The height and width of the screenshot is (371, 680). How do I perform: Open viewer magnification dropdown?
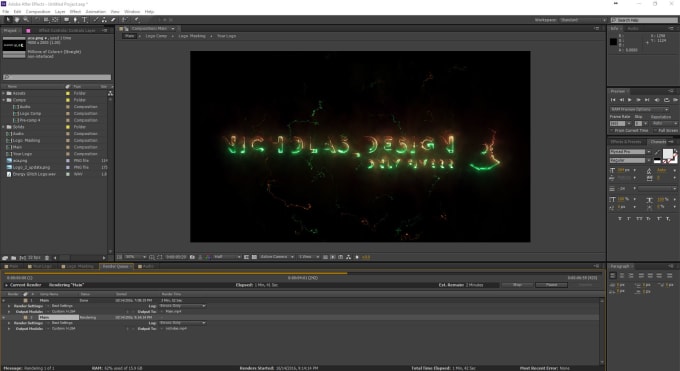135,257
